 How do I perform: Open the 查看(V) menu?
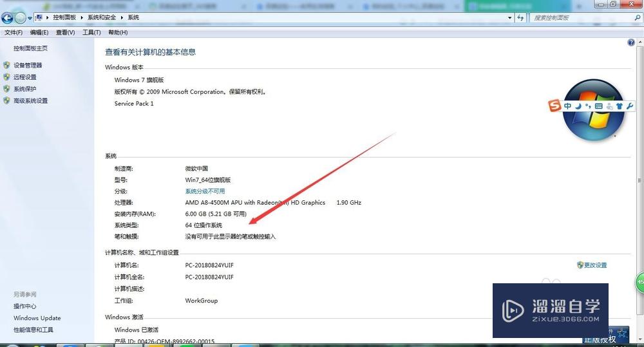point(65,32)
